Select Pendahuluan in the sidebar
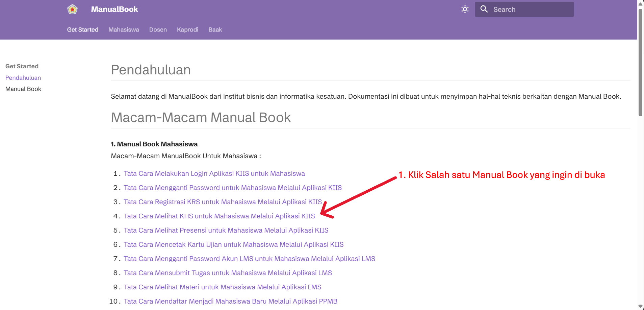644x310 pixels. (23, 78)
